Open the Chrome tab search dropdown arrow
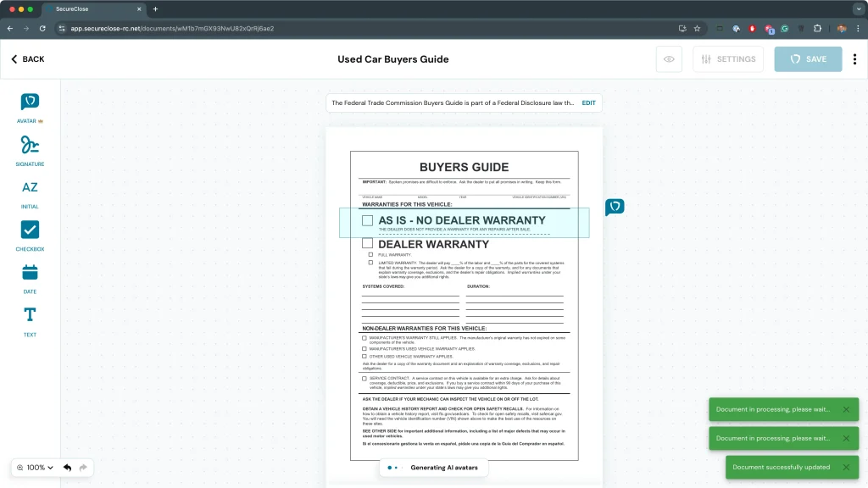The height and width of the screenshot is (488, 868). (x=858, y=8)
